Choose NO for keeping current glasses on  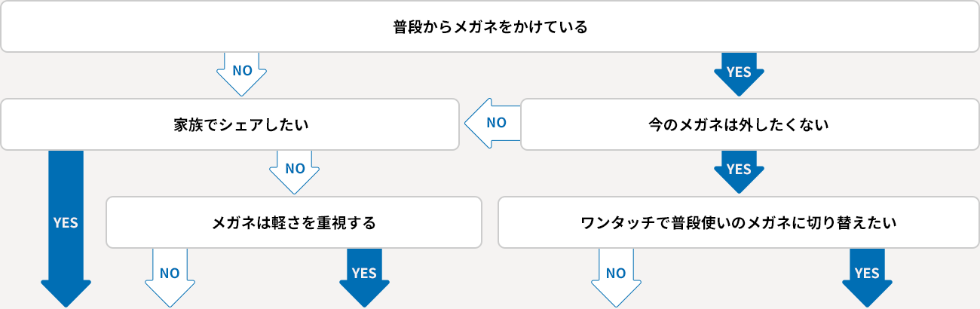click(492, 122)
